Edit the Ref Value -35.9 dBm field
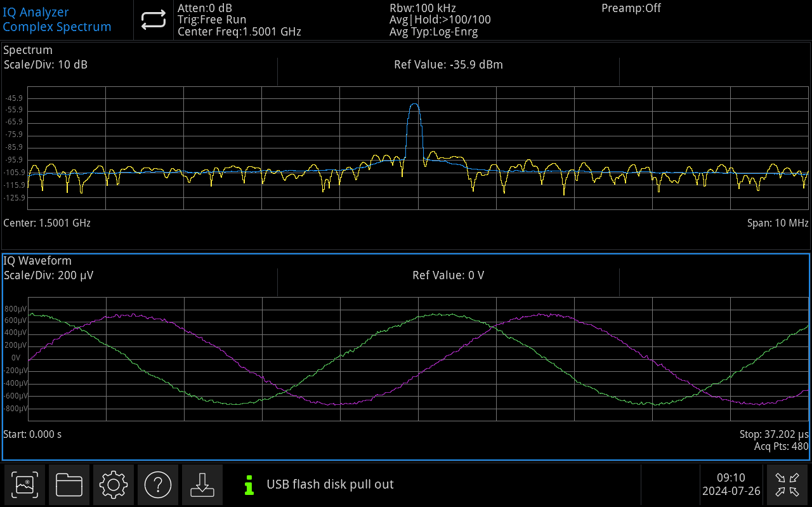Screen dimensions: 812x507 (448, 65)
